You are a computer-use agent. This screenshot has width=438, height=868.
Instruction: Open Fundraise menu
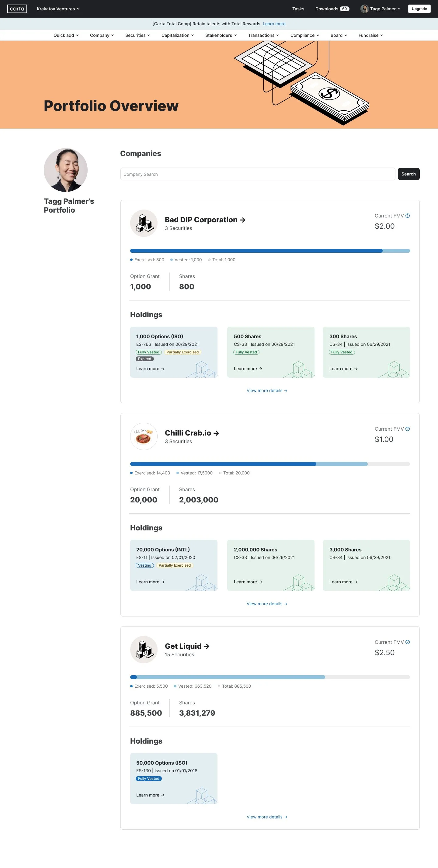pos(370,35)
